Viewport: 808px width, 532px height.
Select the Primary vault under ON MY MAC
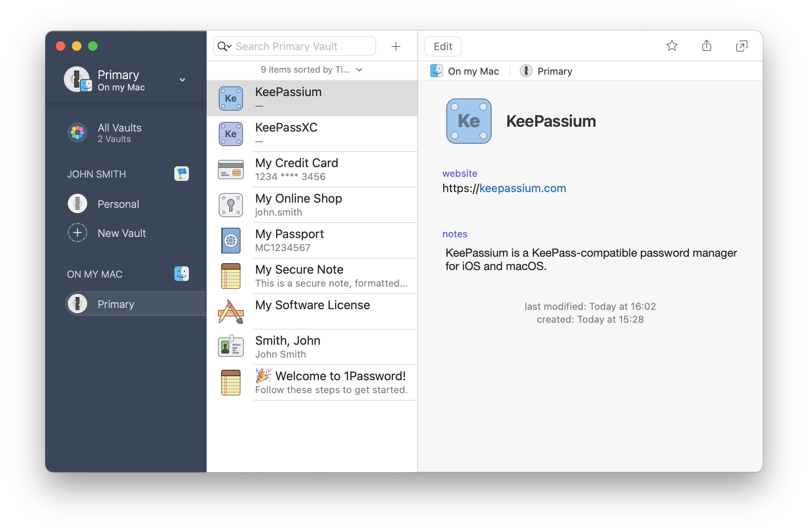point(115,304)
